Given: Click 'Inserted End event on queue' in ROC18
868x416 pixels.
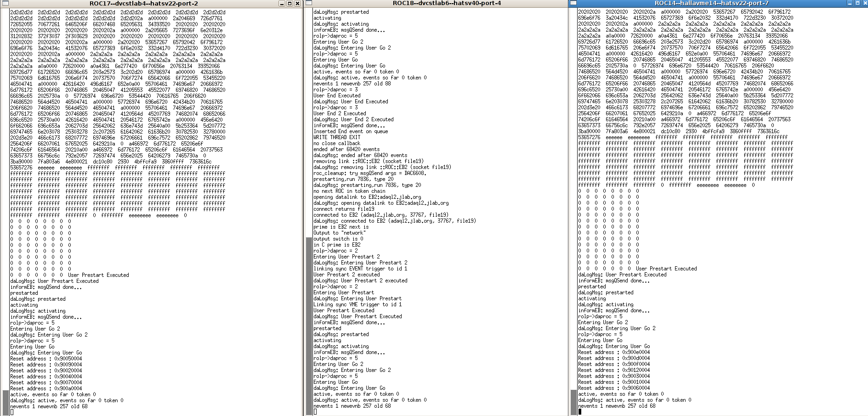Looking at the screenshot, I should [351, 131].
